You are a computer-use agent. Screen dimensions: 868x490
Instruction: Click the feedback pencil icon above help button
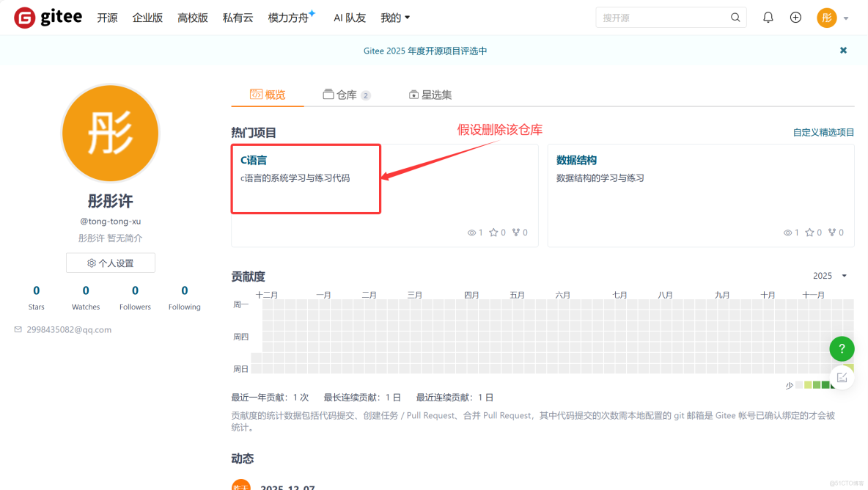click(x=842, y=376)
